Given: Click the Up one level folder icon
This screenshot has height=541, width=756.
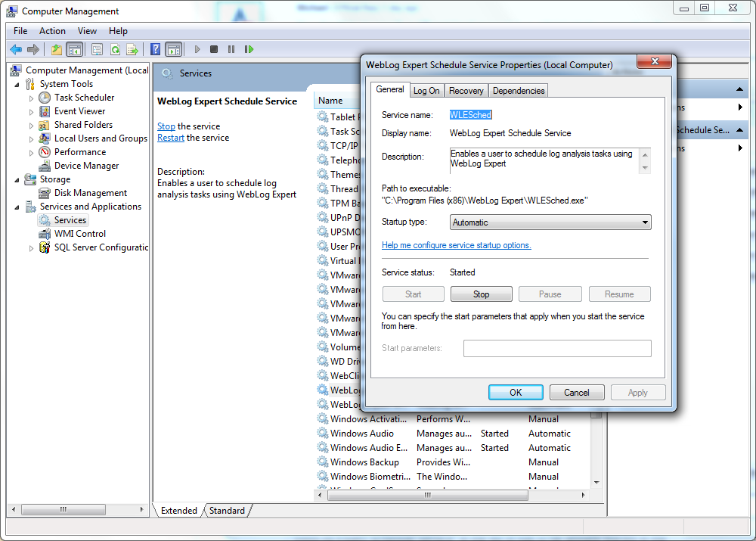Looking at the screenshot, I should coord(57,49).
